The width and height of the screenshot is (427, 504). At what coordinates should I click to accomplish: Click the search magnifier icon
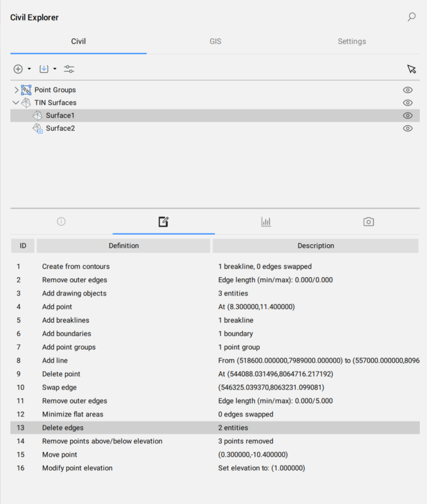tap(412, 17)
